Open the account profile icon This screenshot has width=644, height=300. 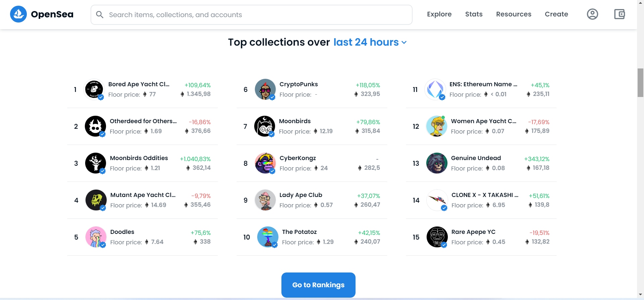(x=592, y=14)
